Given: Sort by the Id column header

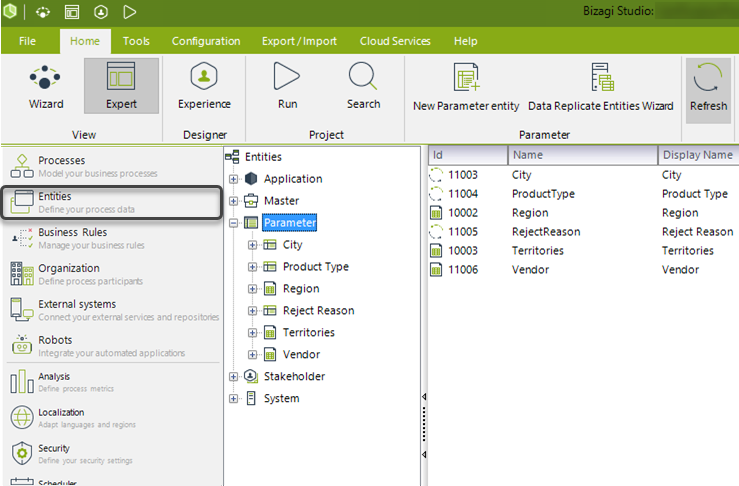Looking at the screenshot, I should click(468, 155).
